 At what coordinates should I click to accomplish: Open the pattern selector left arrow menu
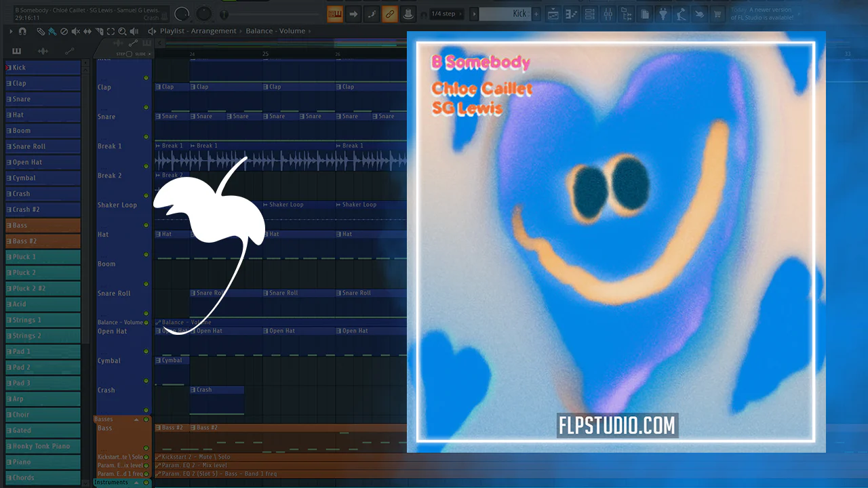[473, 14]
